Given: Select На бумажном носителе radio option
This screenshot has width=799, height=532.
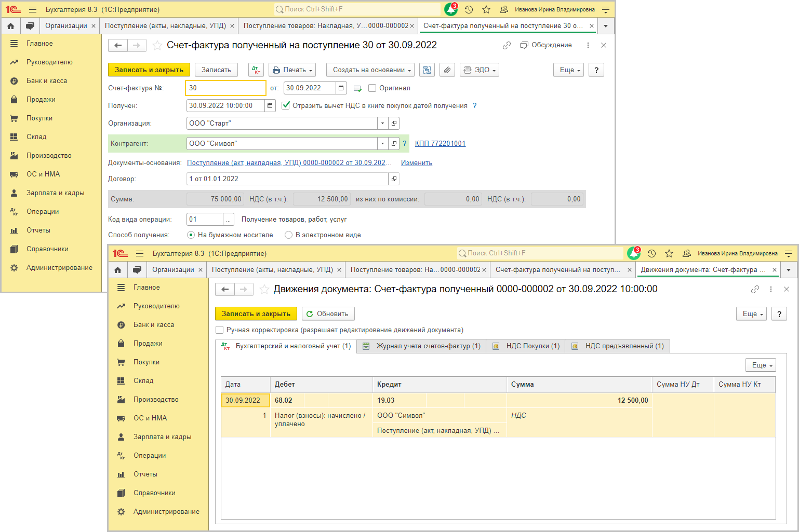Looking at the screenshot, I should 191,235.
